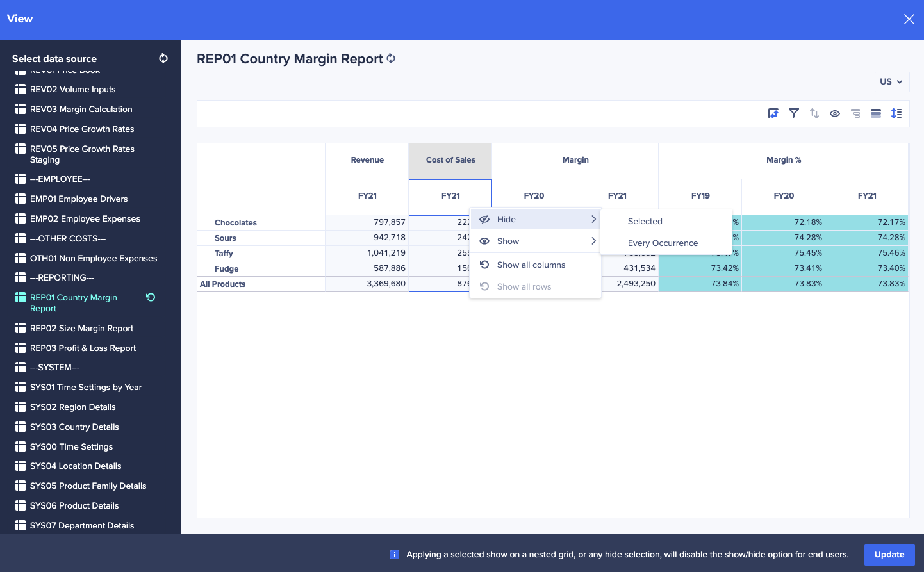Choose Hide in context menu

(535, 219)
